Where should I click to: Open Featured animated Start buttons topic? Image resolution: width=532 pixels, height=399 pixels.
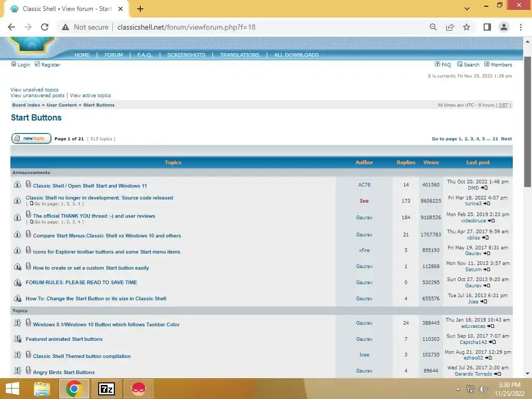(x=64, y=339)
